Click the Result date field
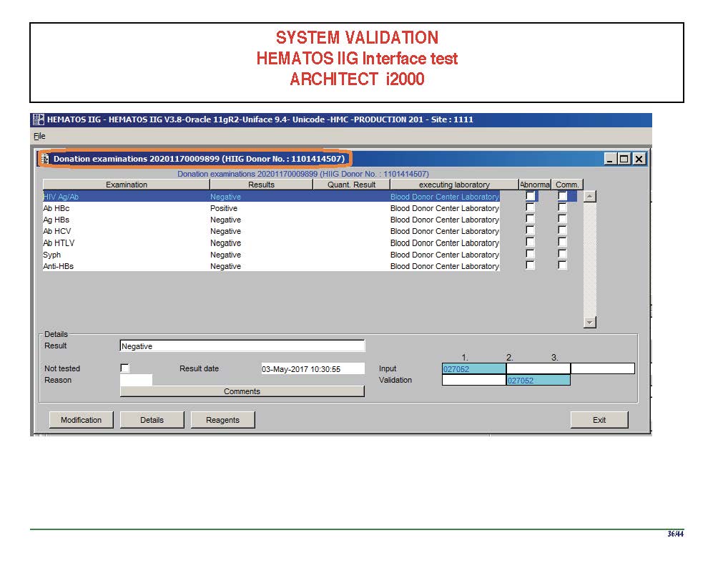This screenshot has width=728, height=568. tap(312, 369)
